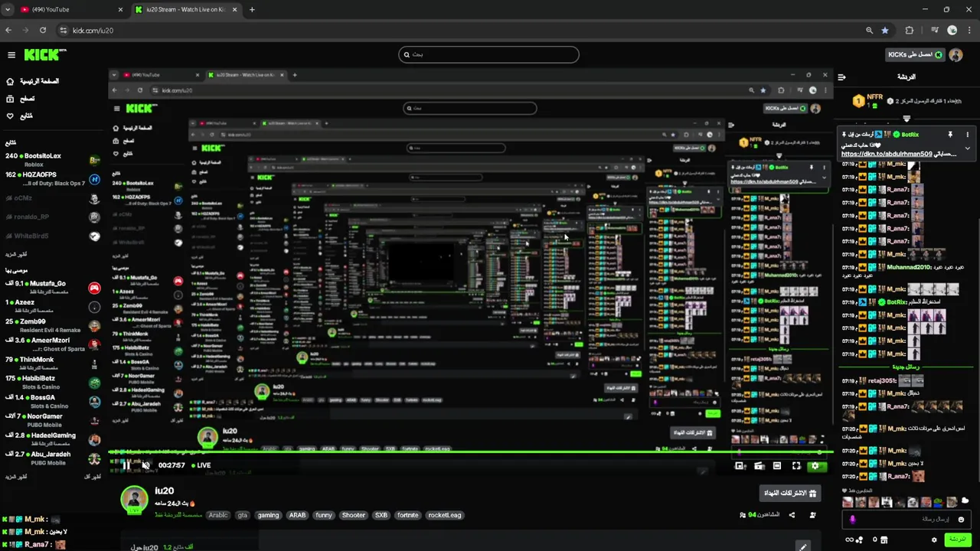
Task: Collapse the chat panel icon
Action: tap(841, 77)
